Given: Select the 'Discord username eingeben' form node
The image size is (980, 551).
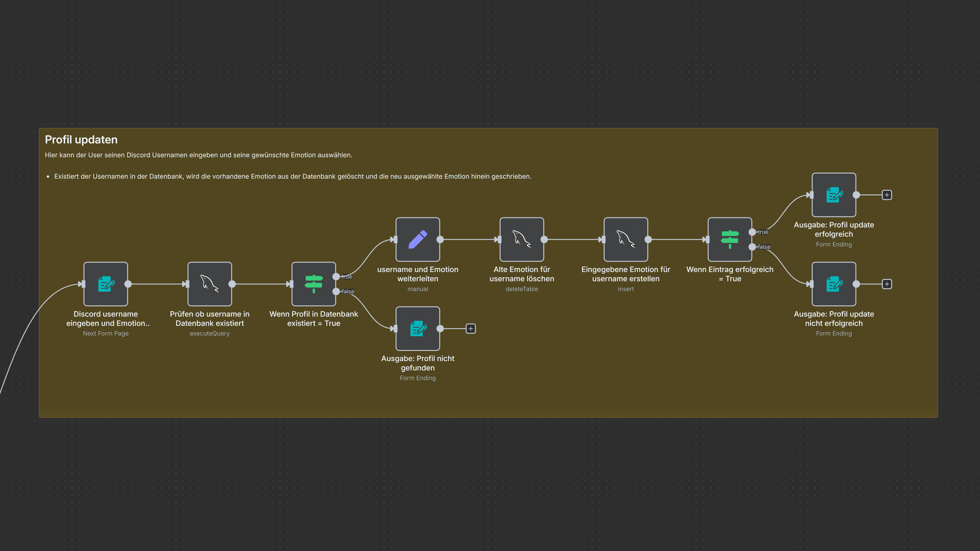Looking at the screenshot, I should [x=106, y=284].
